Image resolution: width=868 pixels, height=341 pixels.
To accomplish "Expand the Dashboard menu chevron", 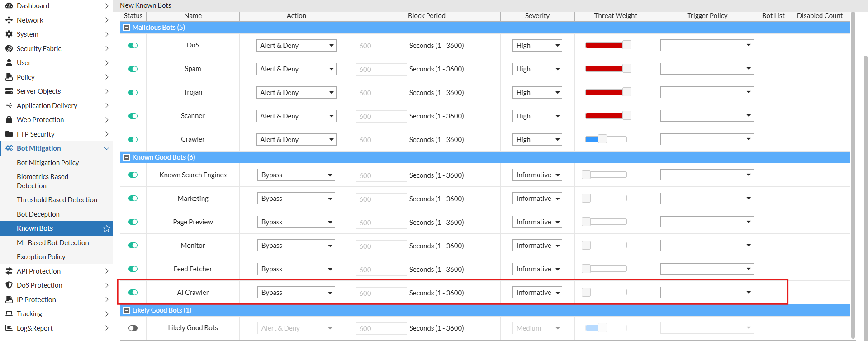I will pos(107,6).
